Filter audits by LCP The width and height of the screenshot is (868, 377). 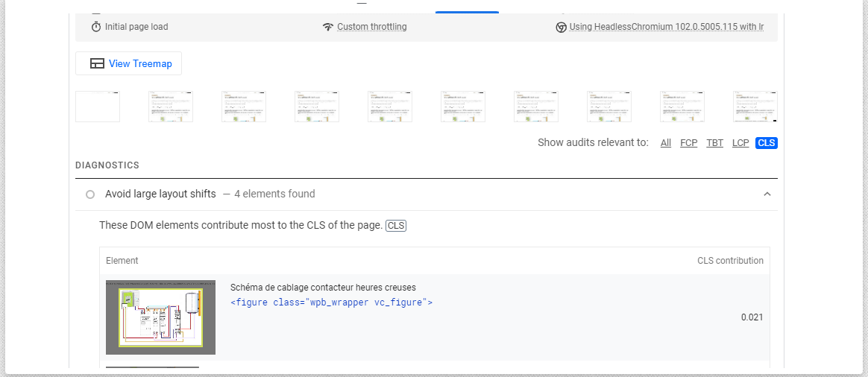tap(740, 143)
